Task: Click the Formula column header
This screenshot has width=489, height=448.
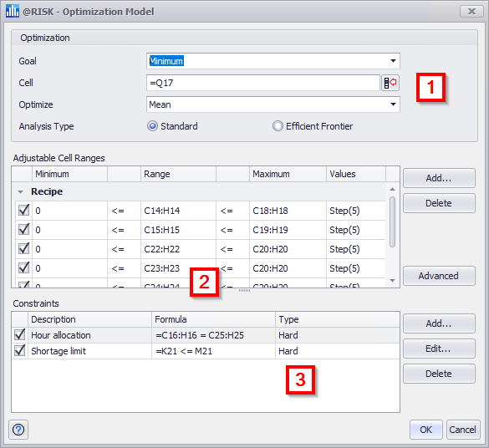Action: pyautogui.click(x=213, y=319)
